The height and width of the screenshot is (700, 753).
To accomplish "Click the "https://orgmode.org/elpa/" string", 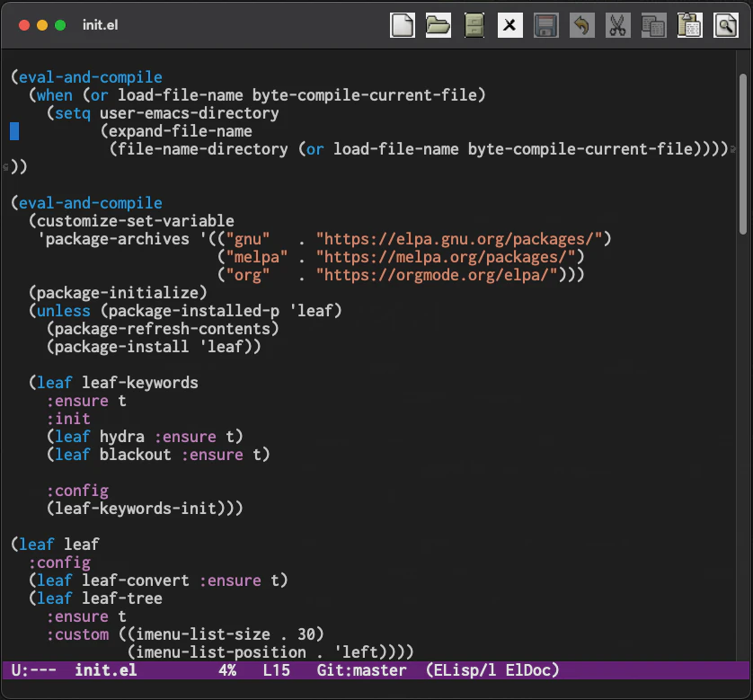I will tap(436, 275).
